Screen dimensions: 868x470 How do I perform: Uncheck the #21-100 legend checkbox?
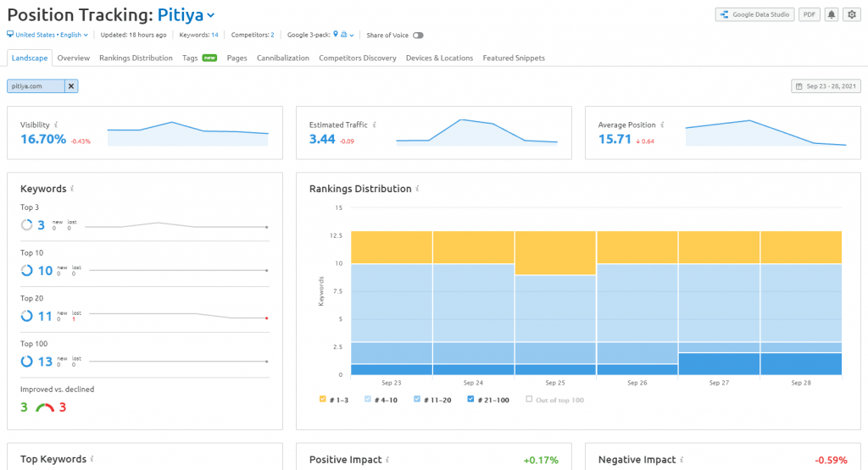(470, 399)
